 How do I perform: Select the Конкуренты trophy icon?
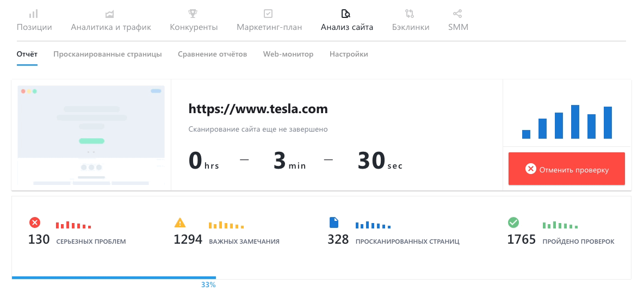click(x=193, y=14)
